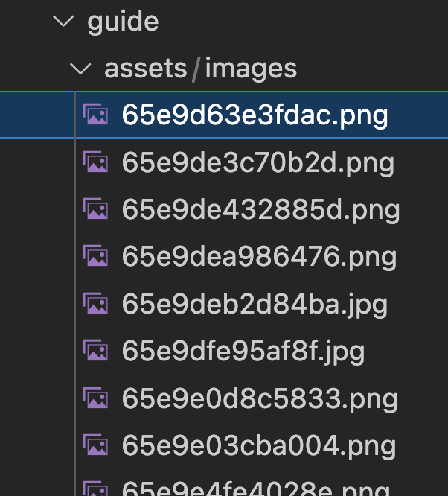Click image icon of 65e9d63e3fdac.png
The width and height of the screenshot is (448, 496).
click(x=95, y=114)
